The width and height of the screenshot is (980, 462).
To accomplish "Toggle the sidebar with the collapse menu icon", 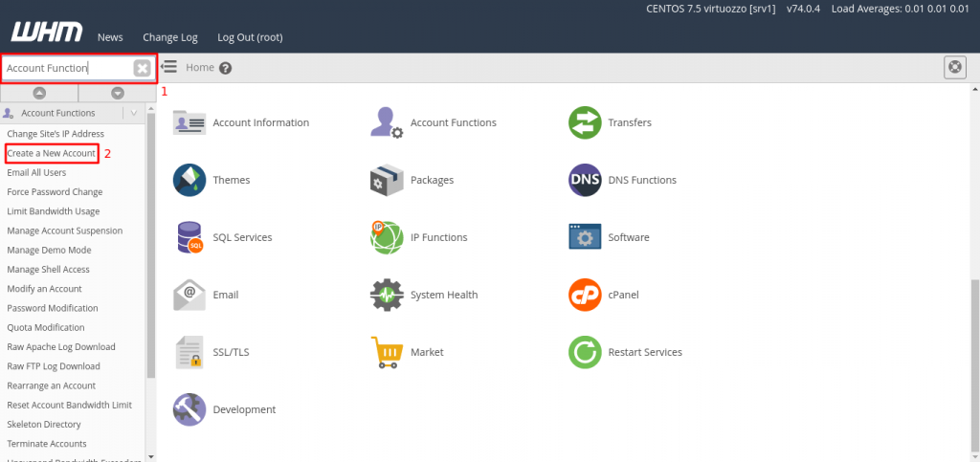I will pos(168,67).
